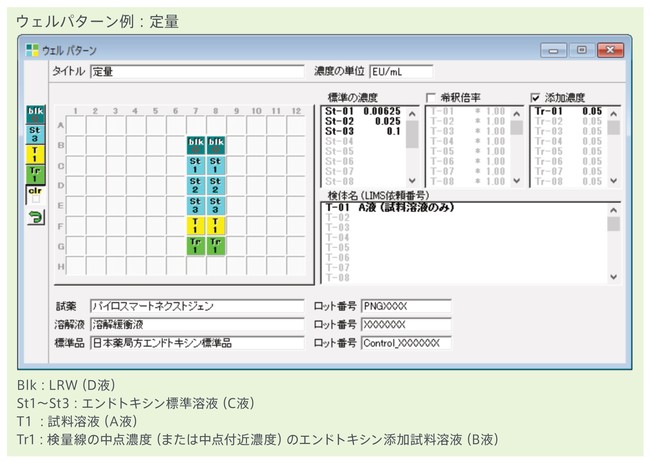The width and height of the screenshot is (650, 463).
Task: Click the ロット番号 field Control_XXXXXXX
Action: coord(406,343)
